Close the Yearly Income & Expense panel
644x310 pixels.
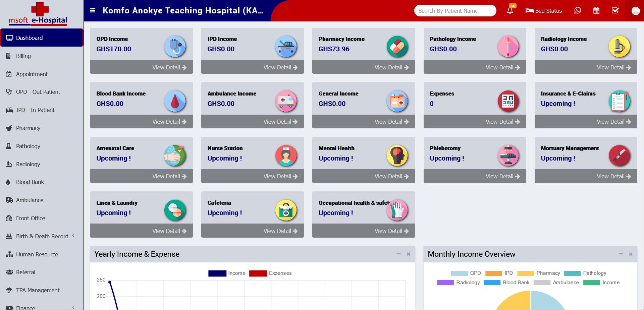pos(409,254)
